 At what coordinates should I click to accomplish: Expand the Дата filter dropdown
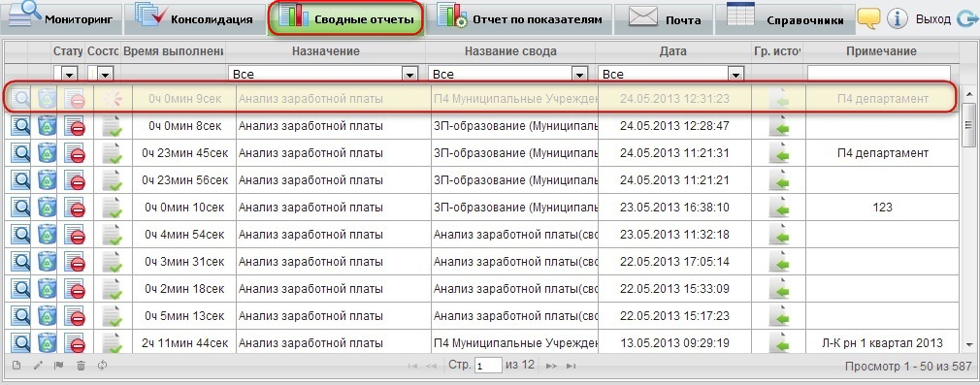click(736, 75)
